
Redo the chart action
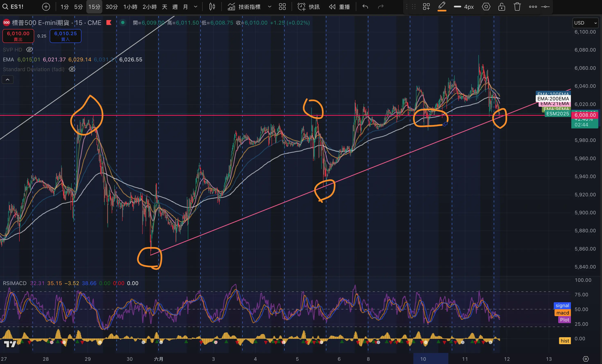pos(381,7)
